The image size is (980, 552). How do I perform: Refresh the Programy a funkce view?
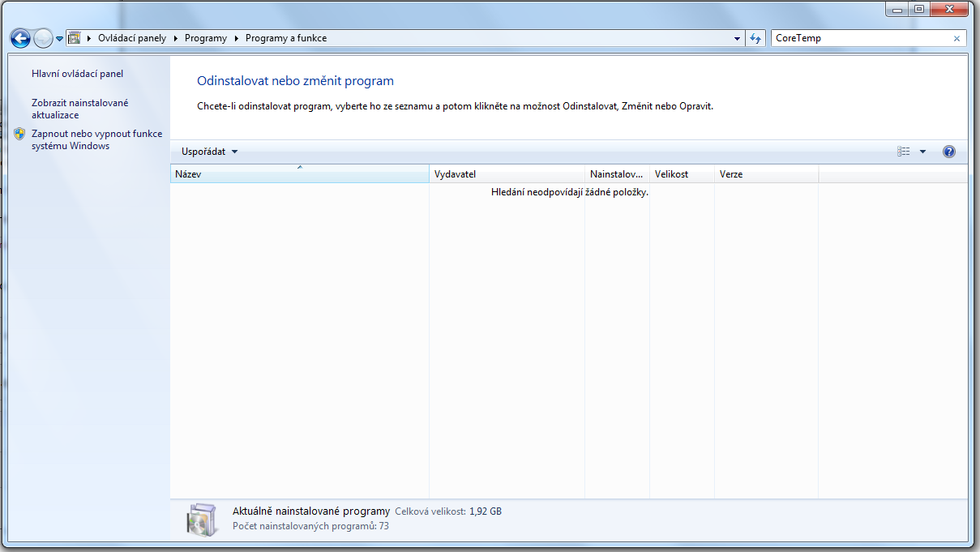(756, 38)
